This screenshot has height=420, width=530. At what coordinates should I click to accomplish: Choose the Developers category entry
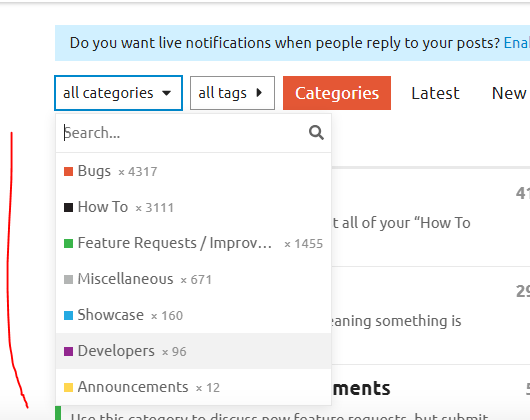click(193, 351)
